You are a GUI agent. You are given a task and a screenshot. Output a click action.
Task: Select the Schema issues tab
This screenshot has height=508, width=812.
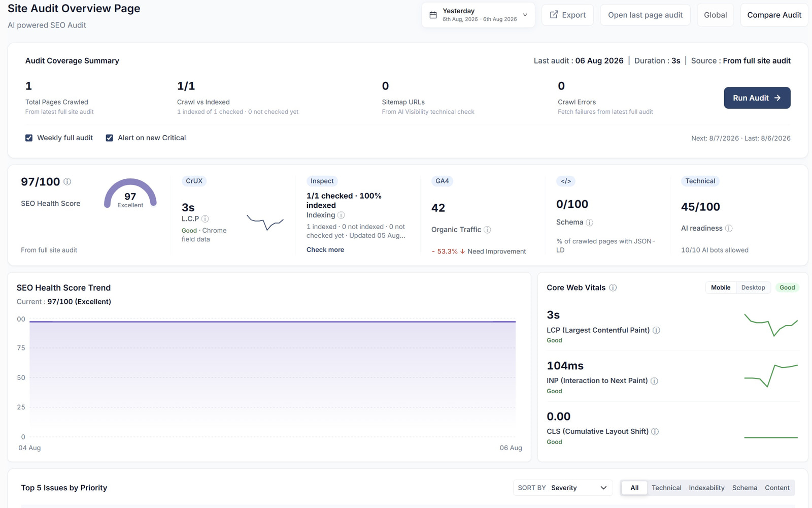coord(745,488)
